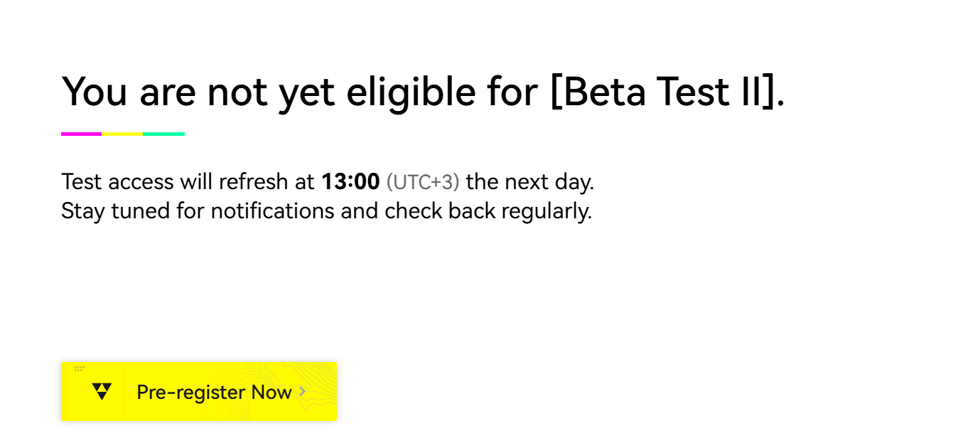
Task: Click "the next day" text
Action: pos(529,182)
